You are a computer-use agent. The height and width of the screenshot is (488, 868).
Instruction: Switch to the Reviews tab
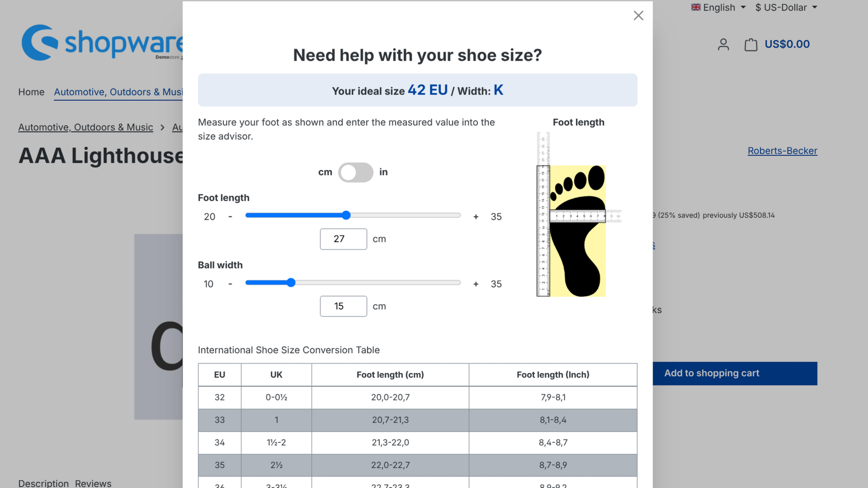click(x=93, y=483)
